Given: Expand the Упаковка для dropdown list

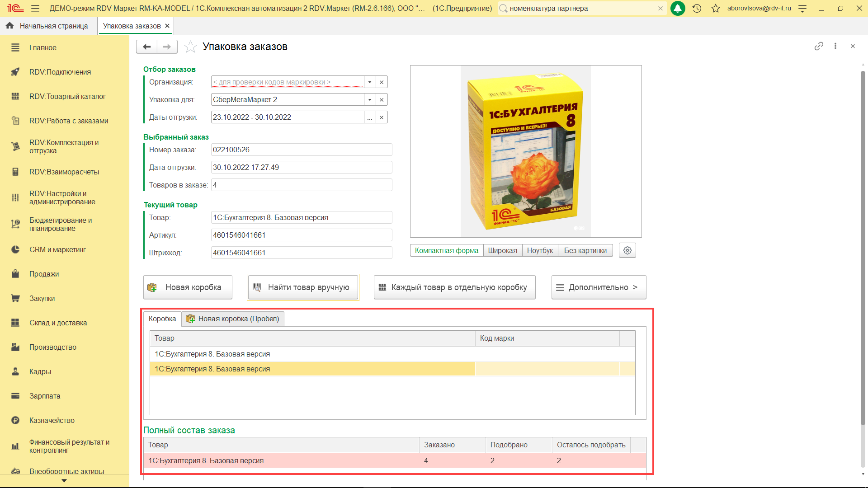Looking at the screenshot, I should [x=370, y=99].
